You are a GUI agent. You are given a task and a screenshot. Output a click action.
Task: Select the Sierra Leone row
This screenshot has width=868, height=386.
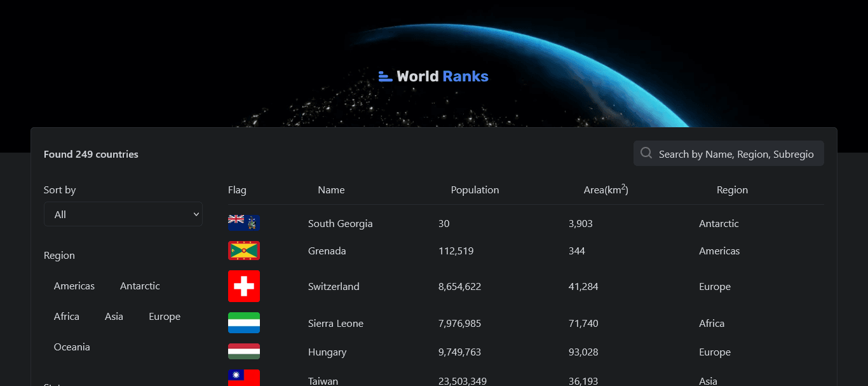point(336,323)
